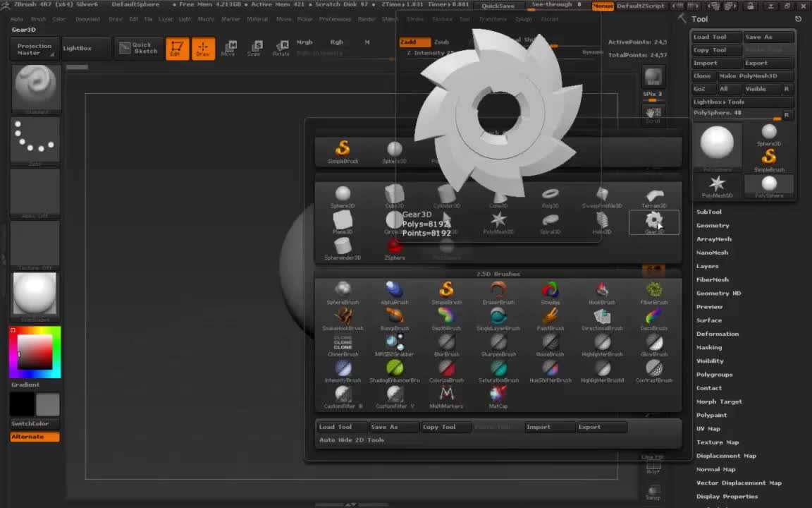Image resolution: width=812 pixels, height=508 pixels.
Task: Launch Projection Master
Action: (x=34, y=49)
